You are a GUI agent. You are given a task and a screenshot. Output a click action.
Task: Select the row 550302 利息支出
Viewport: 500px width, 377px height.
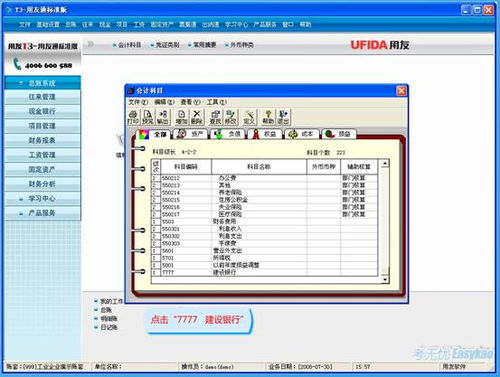click(265, 236)
